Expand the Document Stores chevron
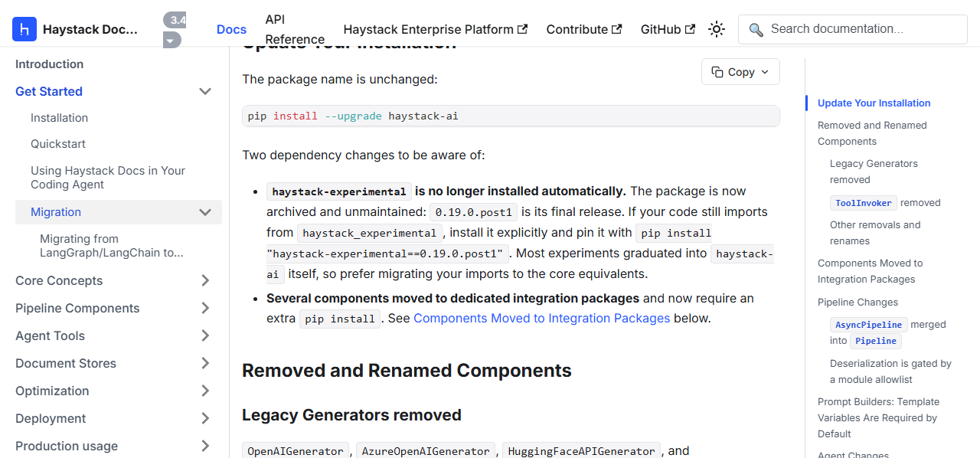This screenshot has width=980, height=458. 205,364
